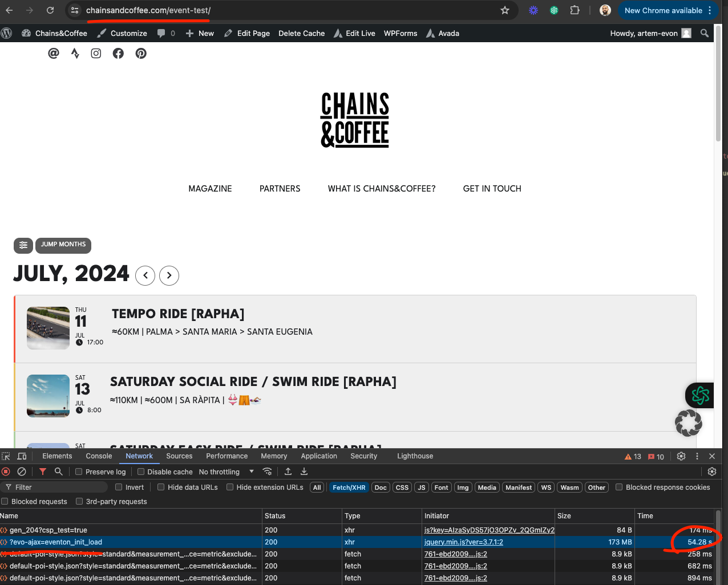Click the DevTools inspect element icon

click(6, 456)
